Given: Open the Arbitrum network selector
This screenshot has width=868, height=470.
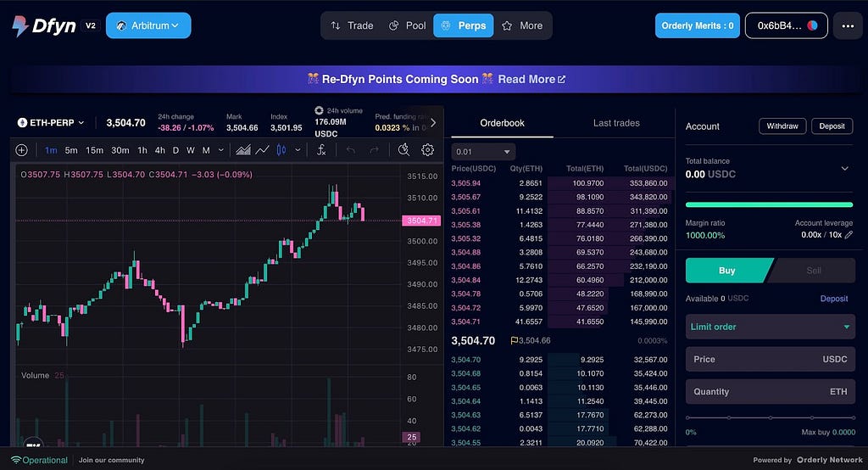Looking at the screenshot, I should coord(148,25).
